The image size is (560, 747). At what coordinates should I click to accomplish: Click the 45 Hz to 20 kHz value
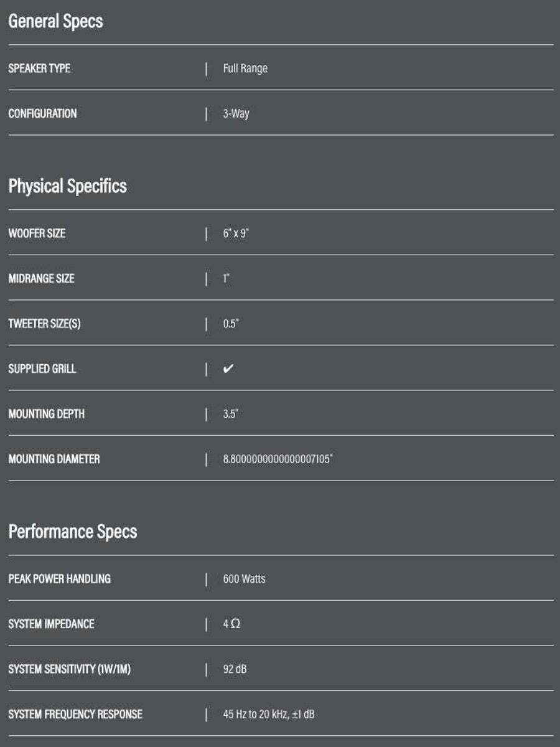tap(269, 714)
